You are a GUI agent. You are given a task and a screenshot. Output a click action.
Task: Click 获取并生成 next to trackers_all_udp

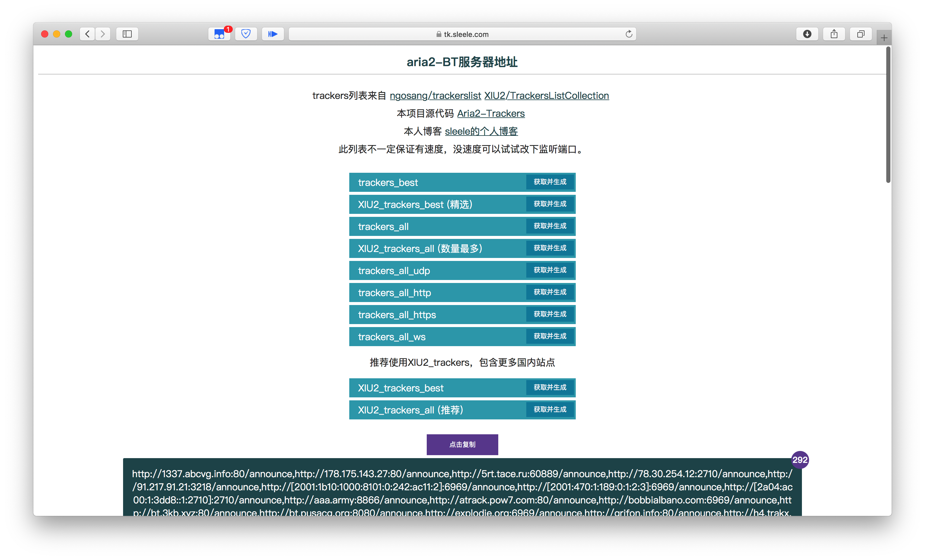tap(550, 270)
